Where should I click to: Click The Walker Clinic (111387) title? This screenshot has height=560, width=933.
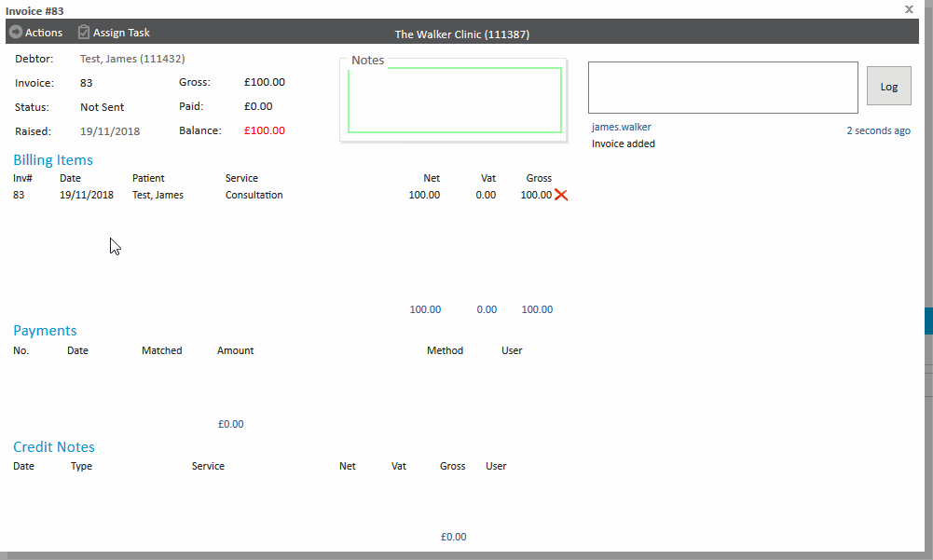coord(462,34)
